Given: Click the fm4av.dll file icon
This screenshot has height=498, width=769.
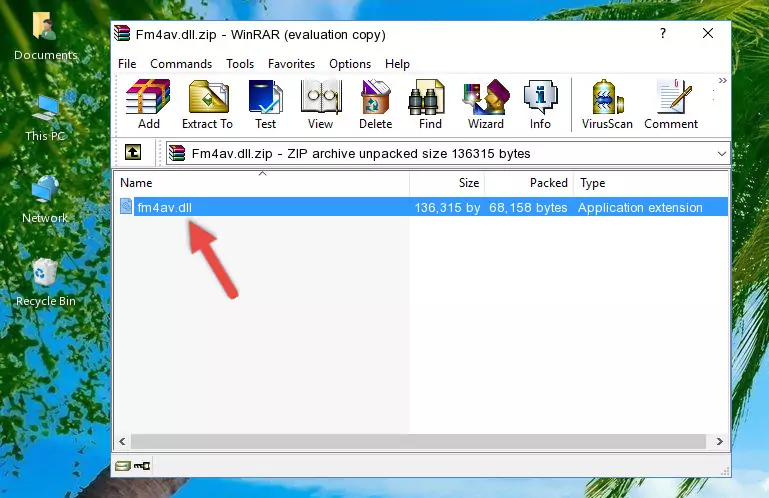Looking at the screenshot, I should 126,207.
